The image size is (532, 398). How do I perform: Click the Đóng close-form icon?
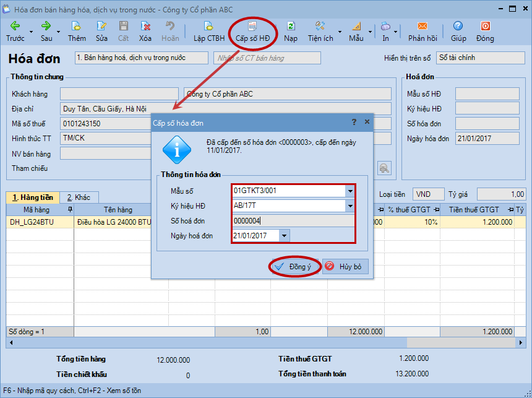tap(485, 27)
